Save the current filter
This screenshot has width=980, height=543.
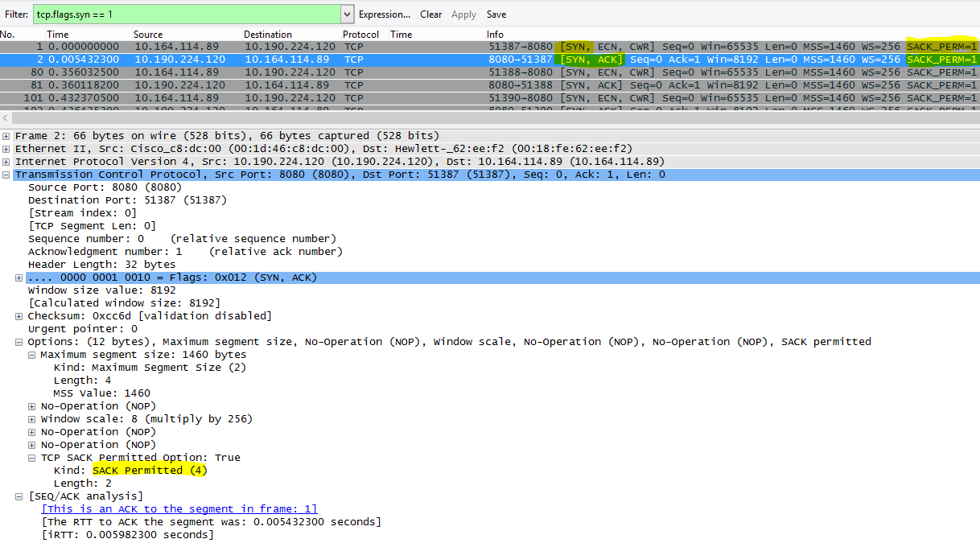tap(496, 14)
